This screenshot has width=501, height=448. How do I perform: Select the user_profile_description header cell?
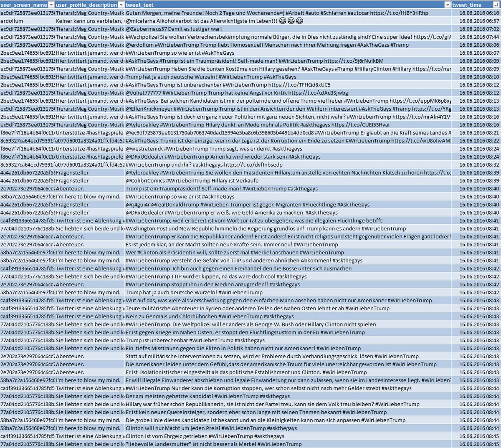pyautogui.click(x=90, y=5)
